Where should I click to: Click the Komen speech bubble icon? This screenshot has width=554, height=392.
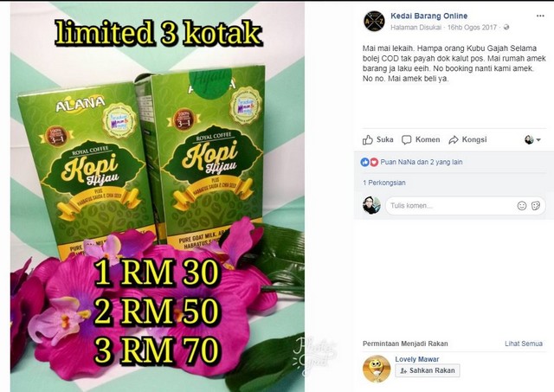(406, 140)
